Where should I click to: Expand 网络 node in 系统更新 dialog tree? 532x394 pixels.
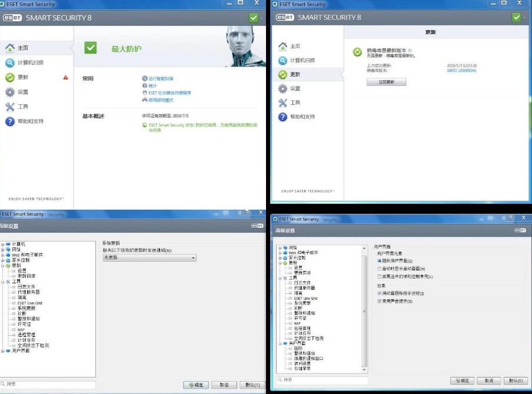click(x=3, y=250)
